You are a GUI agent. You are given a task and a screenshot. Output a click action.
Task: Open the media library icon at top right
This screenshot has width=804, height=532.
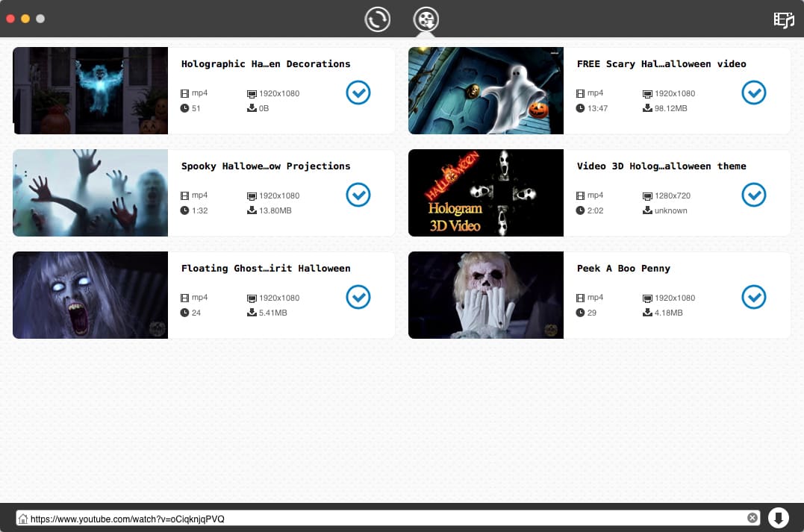[784, 20]
